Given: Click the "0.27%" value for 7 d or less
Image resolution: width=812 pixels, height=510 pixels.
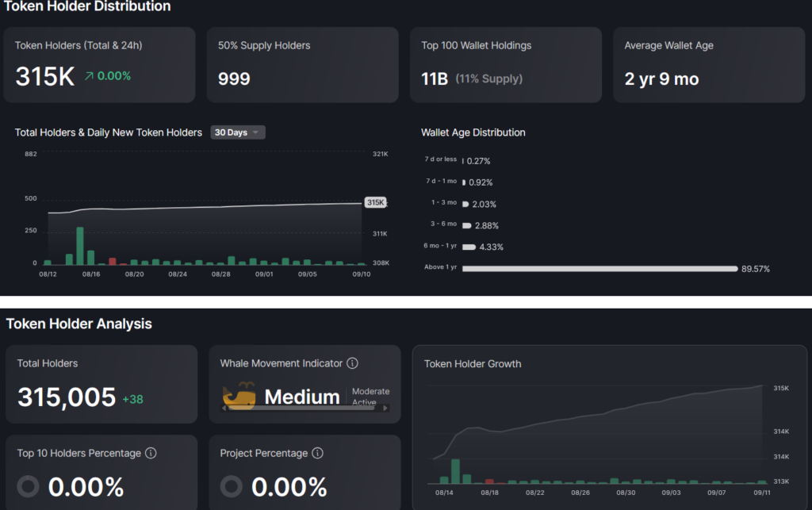Looking at the screenshot, I should [x=478, y=161].
